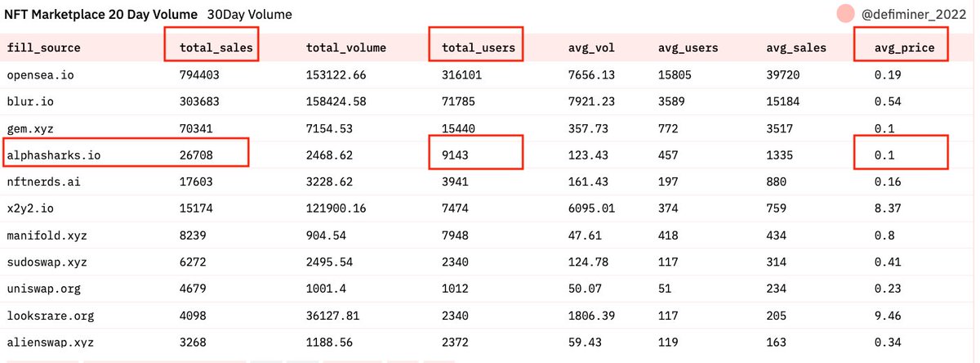980x363 pixels.
Task: Click alphasharks.io total_users value 9143
Action: (x=456, y=154)
